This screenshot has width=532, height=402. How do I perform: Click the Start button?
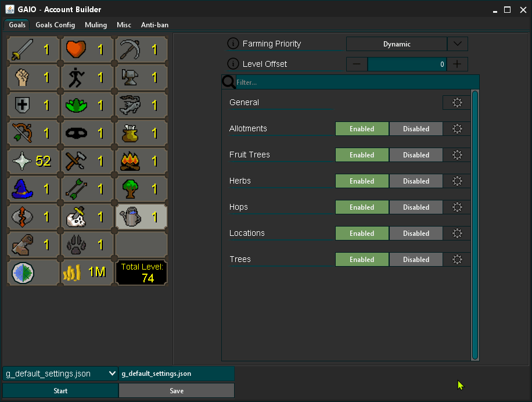point(60,390)
